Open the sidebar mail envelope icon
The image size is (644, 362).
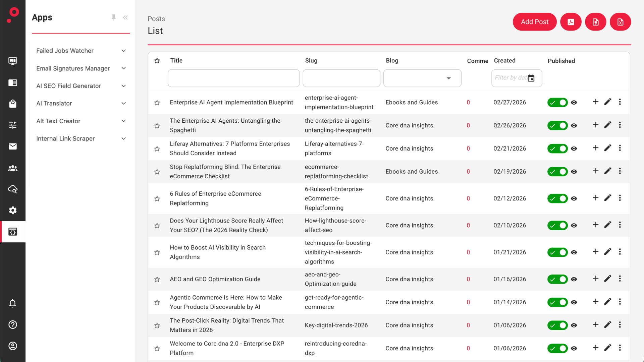[x=13, y=146]
